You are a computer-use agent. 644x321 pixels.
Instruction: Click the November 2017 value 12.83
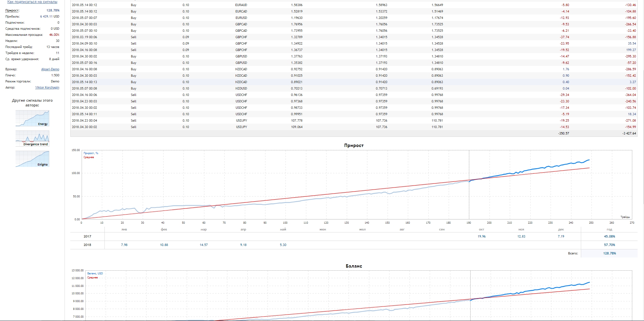click(521, 237)
